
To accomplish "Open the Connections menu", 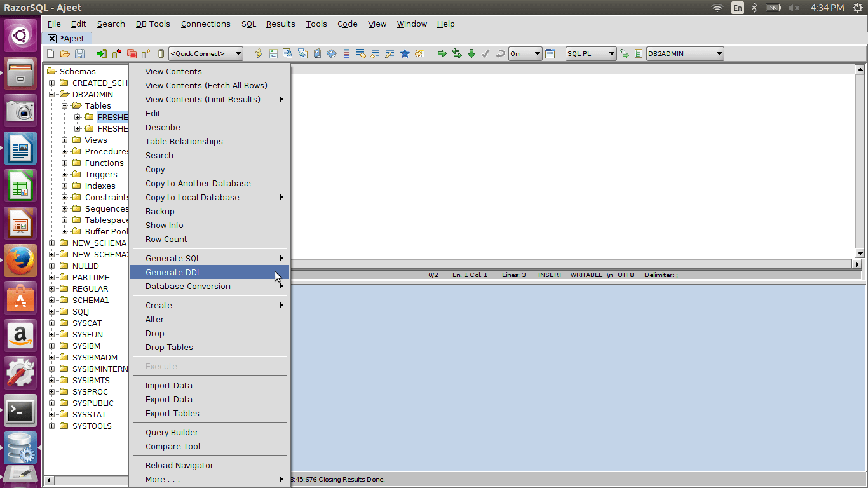I will [x=206, y=24].
